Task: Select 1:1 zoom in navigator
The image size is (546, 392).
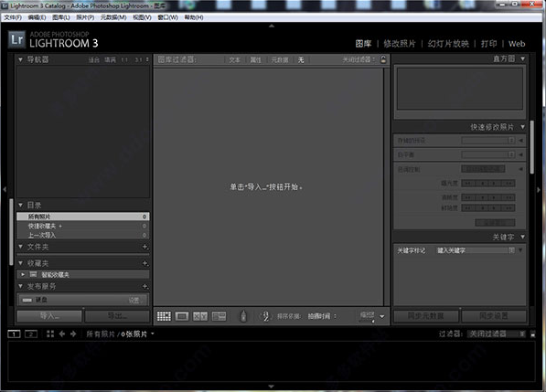Action: tap(124, 59)
